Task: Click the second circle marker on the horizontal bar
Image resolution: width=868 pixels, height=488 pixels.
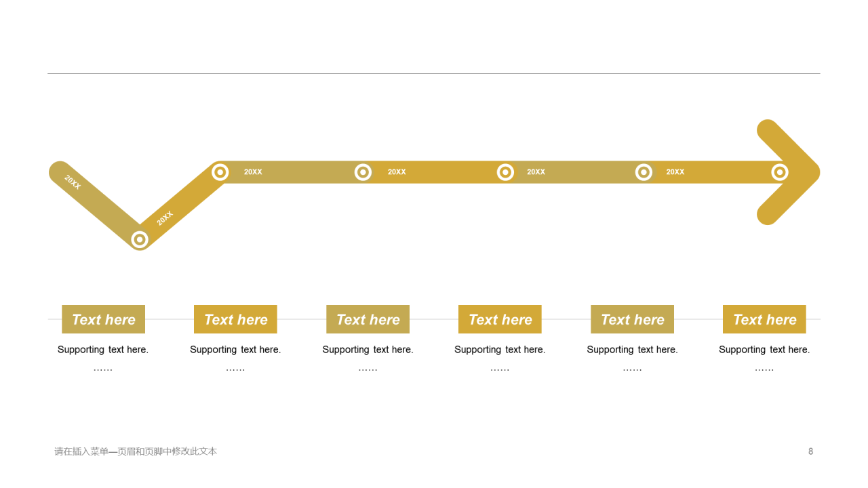Action: tap(363, 172)
